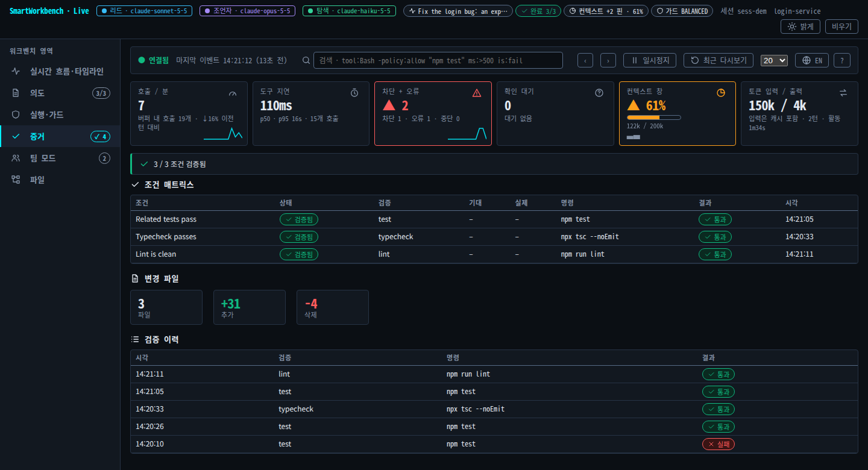This screenshot has height=470, width=868.
Task: Click the warning triangle icon on 차단 + 오류 card
Action: (x=477, y=93)
